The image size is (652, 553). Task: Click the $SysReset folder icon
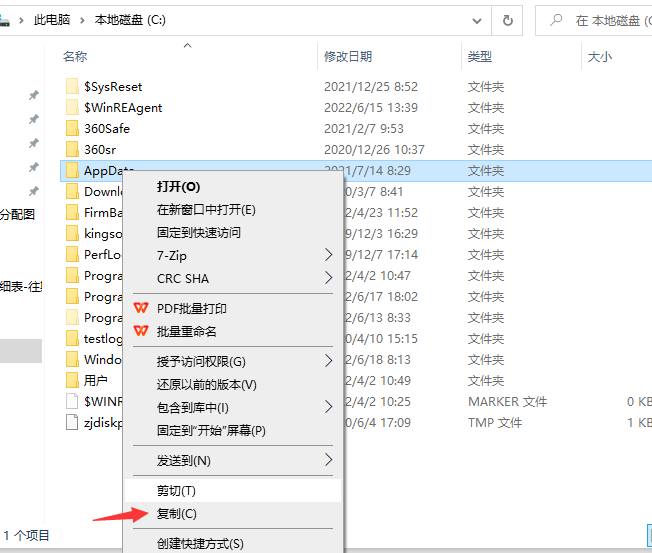coord(71,87)
